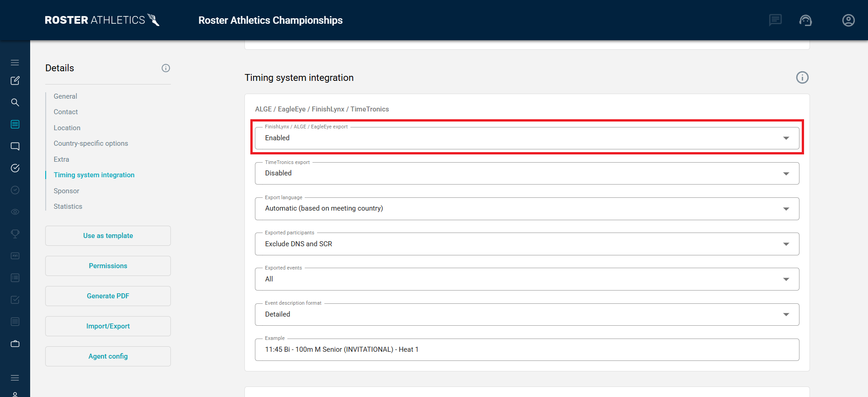Click info icon beside Timing system integration heading
Viewport: 868px width, 397px height.
point(802,78)
